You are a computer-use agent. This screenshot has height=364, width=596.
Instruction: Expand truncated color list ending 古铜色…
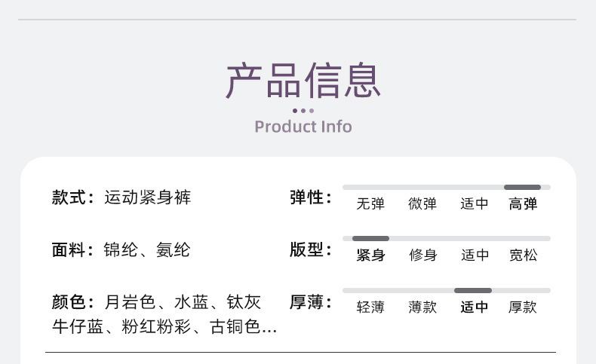269,327
